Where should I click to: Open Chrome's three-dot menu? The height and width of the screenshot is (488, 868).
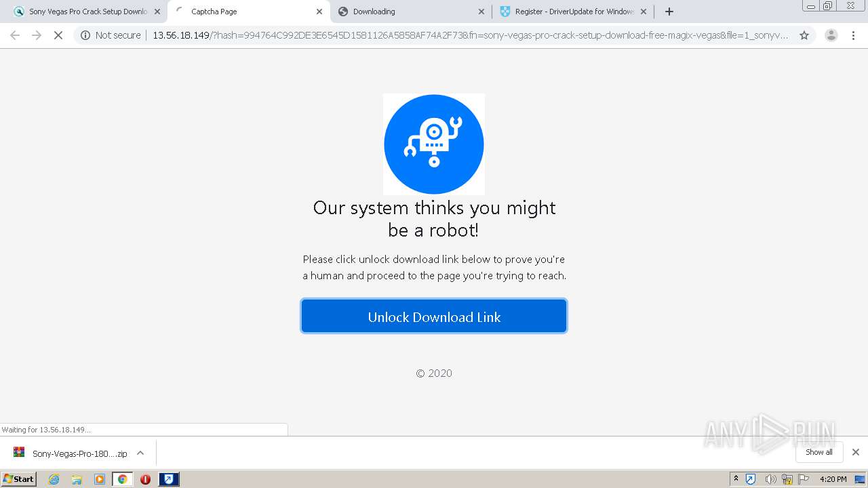[x=853, y=35]
